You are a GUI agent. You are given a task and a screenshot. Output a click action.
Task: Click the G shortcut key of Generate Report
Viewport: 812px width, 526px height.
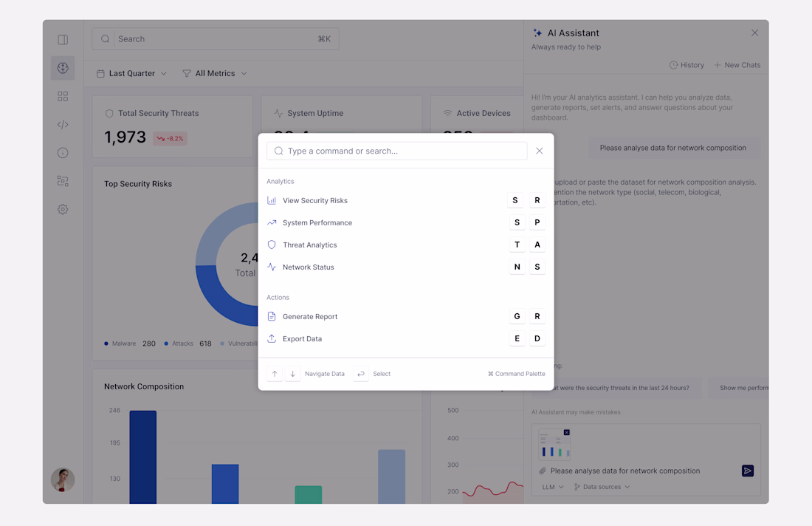[517, 316]
